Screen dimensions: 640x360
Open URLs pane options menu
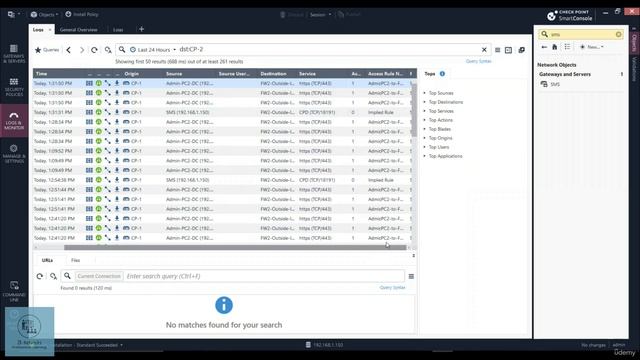tap(411, 276)
